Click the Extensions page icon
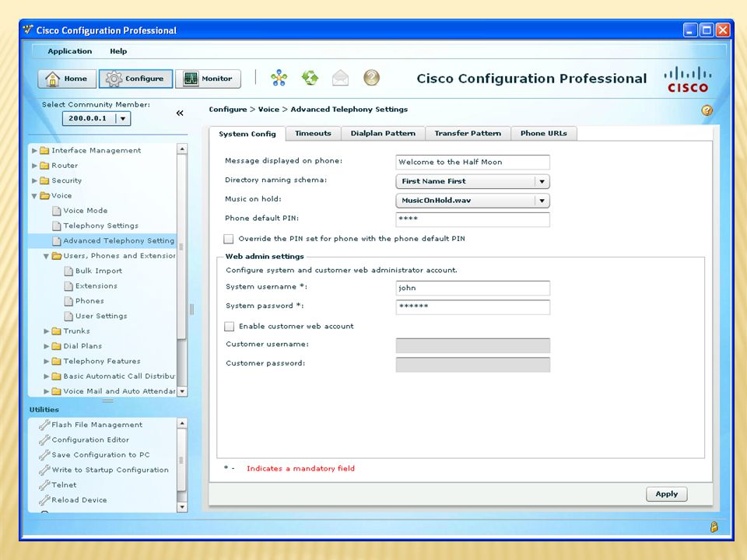747x560 pixels. click(x=68, y=285)
